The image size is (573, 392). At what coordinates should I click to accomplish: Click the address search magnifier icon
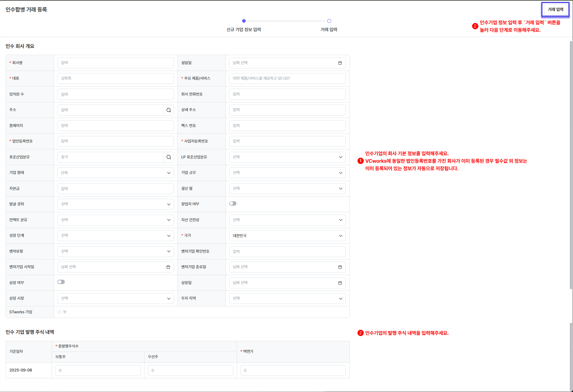click(x=168, y=110)
